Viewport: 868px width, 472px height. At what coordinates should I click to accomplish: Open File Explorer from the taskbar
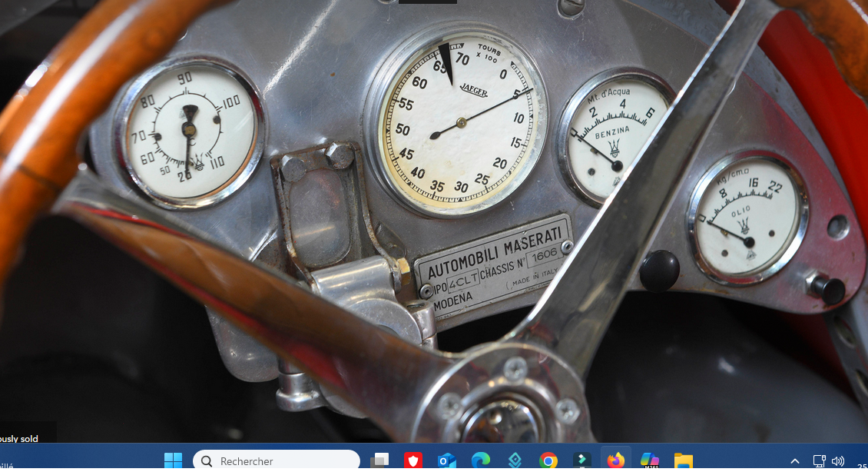[x=684, y=460]
